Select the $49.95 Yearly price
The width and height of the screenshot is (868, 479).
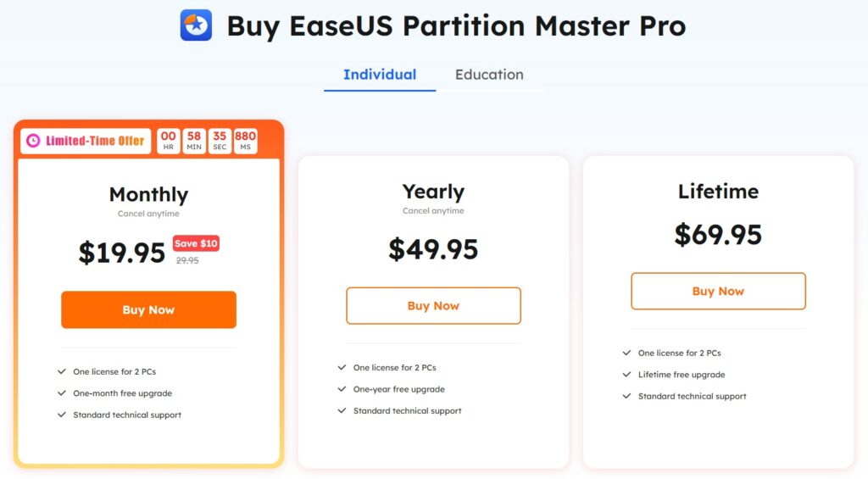433,249
